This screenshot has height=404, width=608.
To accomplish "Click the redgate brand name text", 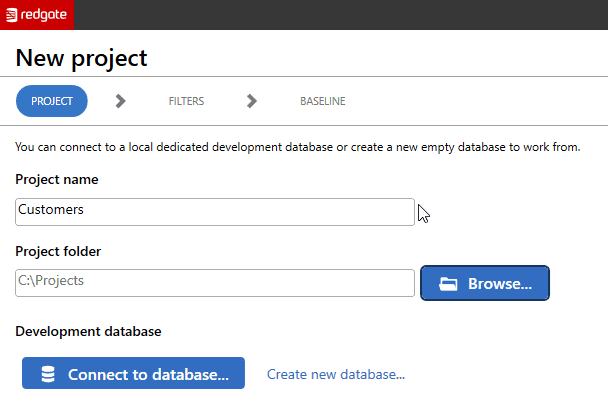I will [43, 15].
